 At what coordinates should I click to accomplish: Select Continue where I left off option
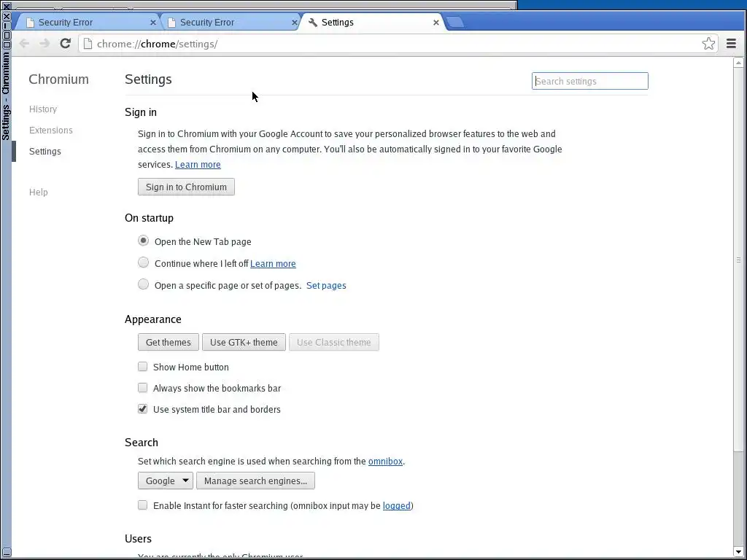144,262
